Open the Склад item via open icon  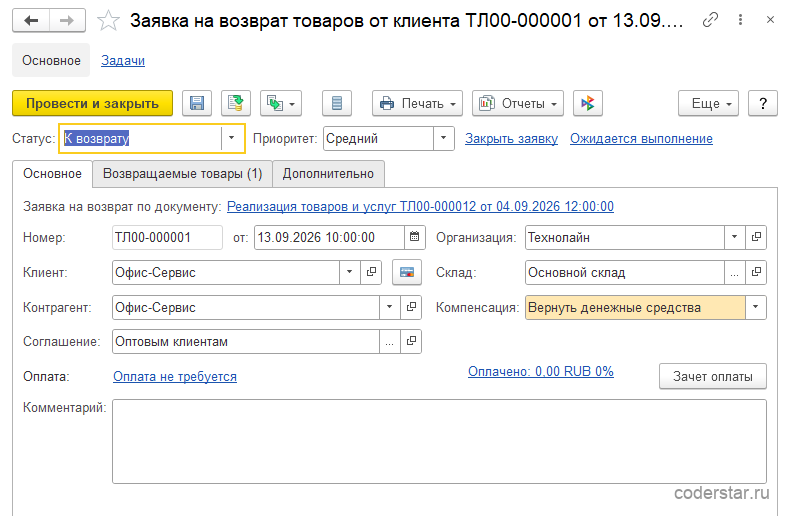[756, 272]
